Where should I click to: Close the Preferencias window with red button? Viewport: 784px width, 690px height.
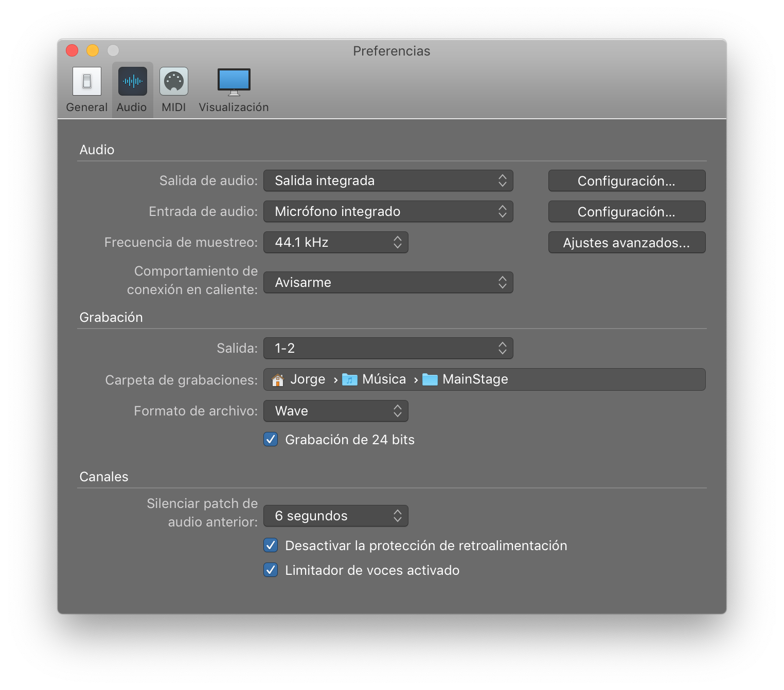pyautogui.click(x=72, y=50)
